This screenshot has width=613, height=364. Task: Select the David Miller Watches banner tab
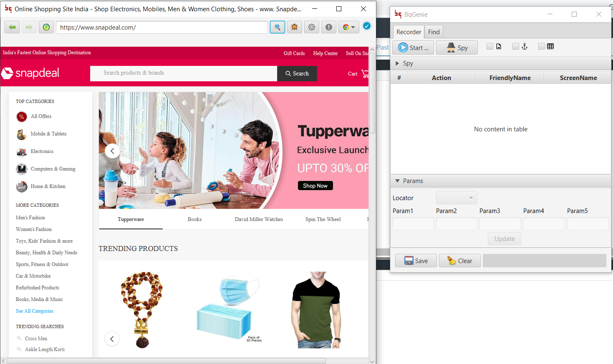(259, 219)
